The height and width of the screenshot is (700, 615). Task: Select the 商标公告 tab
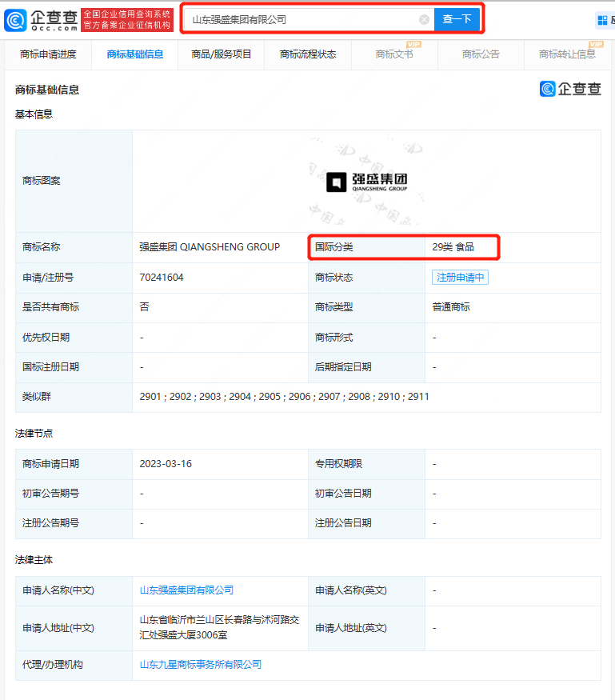click(481, 54)
